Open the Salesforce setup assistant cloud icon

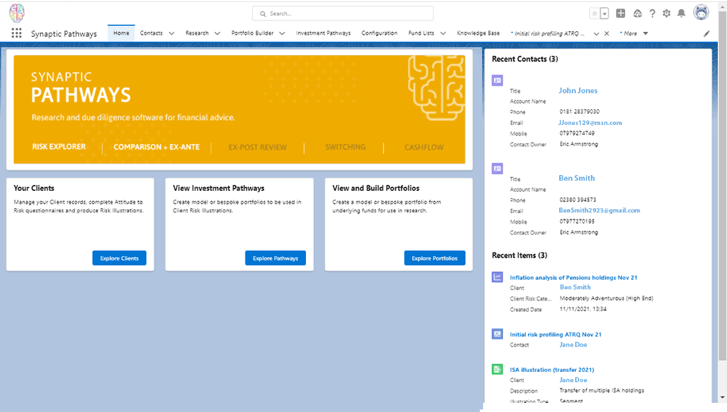(x=638, y=13)
